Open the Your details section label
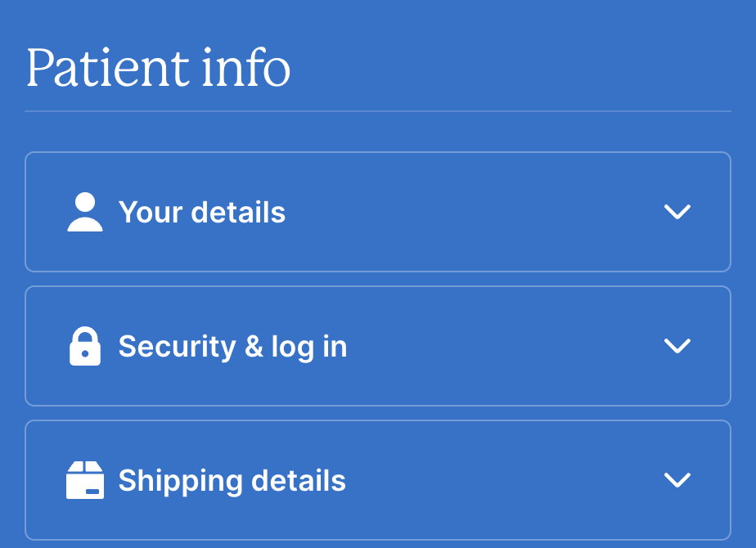The image size is (756, 548). tap(202, 213)
